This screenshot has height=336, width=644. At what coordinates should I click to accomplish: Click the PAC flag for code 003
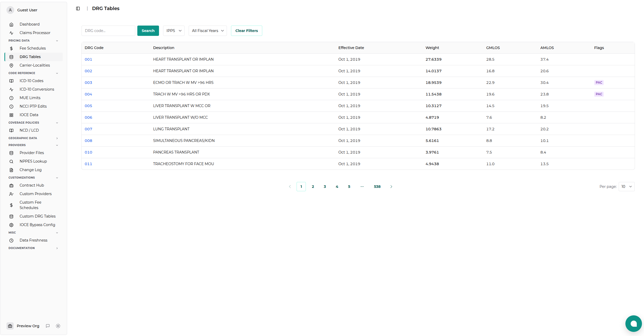coord(599,83)
